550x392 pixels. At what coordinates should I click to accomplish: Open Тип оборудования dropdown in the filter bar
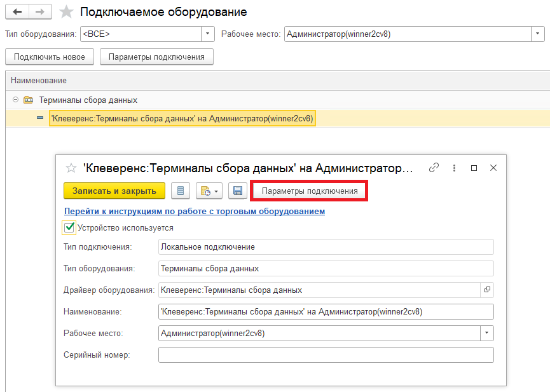(x=207, y=34)
